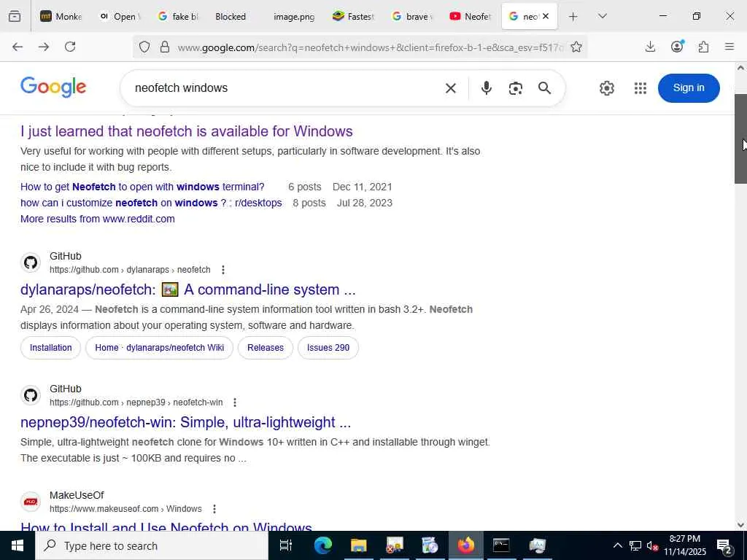This screenshot has height=560, width=747.
Task: Switch to the Blocked tab
Action: 236,16
